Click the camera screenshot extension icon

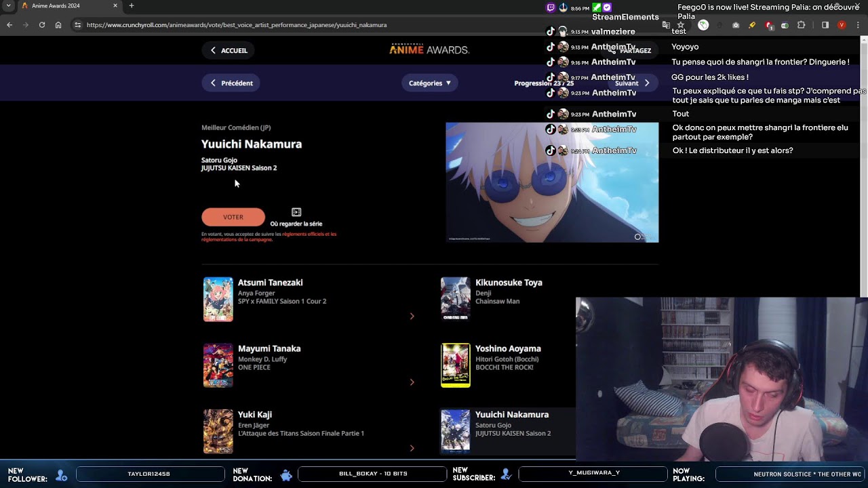736,25
